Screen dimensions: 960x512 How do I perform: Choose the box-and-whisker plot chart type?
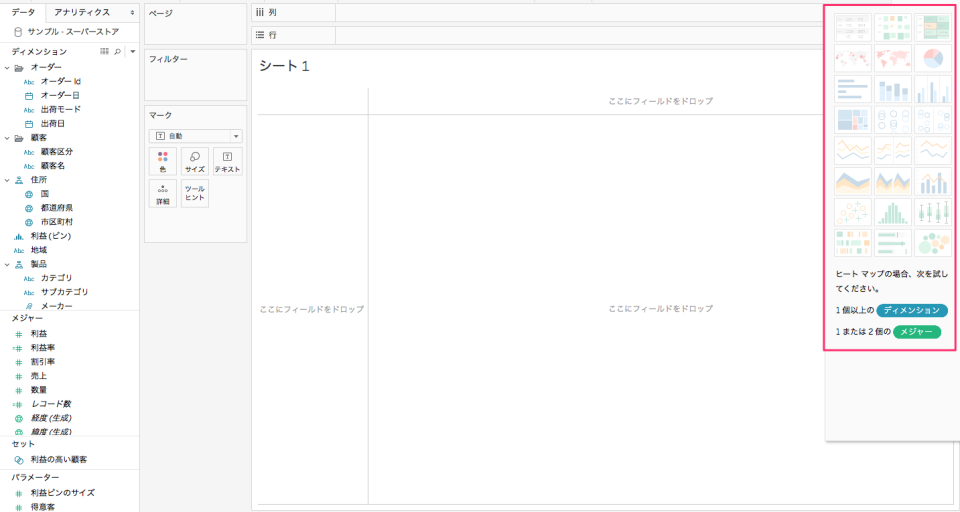tap(932, 212)
